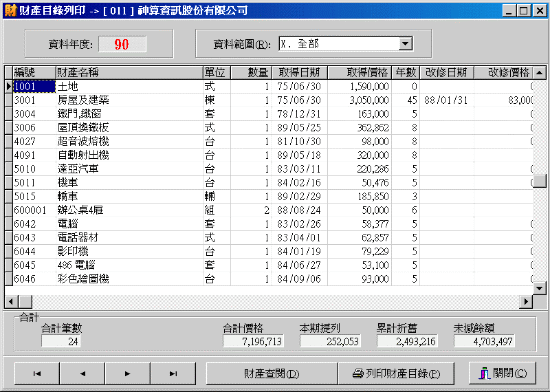Click the 財產查閱(D) button
Image resolution: width=550 pixels, height=392 pixels.
tap(271, 373)
